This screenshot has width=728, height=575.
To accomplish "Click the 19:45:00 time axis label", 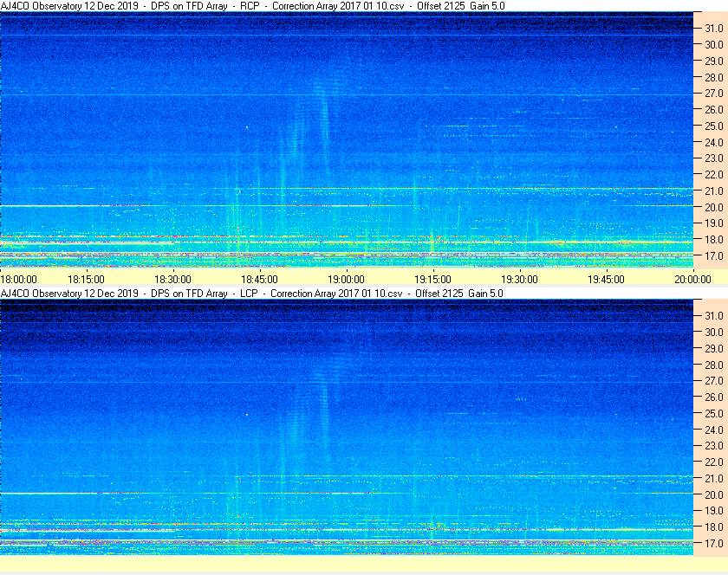I will click(607, 280).
